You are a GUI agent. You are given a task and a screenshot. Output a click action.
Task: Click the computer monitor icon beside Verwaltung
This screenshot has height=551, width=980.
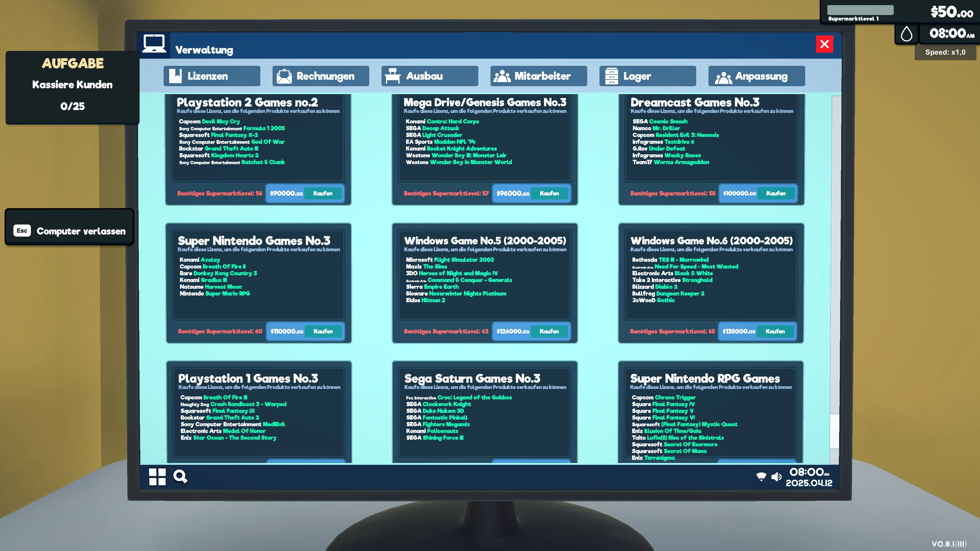coord(154,44)
